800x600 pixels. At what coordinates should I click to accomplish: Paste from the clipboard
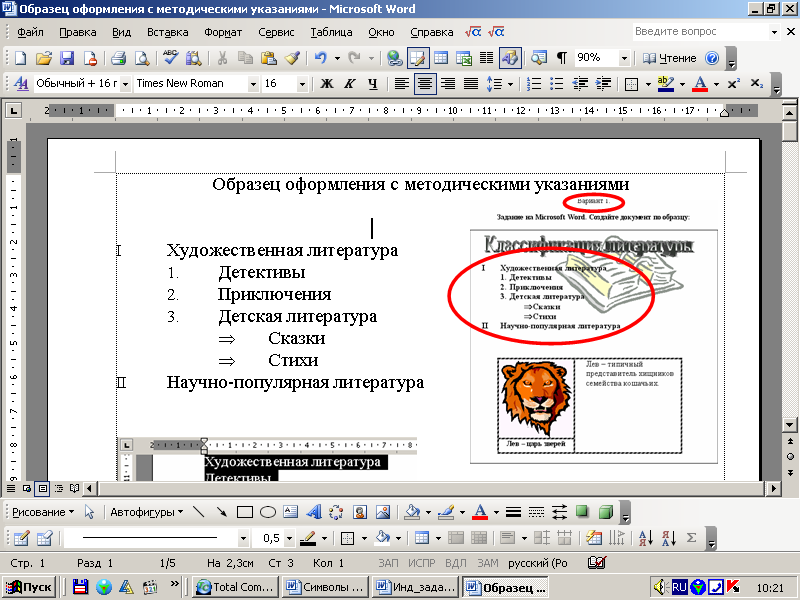pyautogui.click(x=268, y=58)
